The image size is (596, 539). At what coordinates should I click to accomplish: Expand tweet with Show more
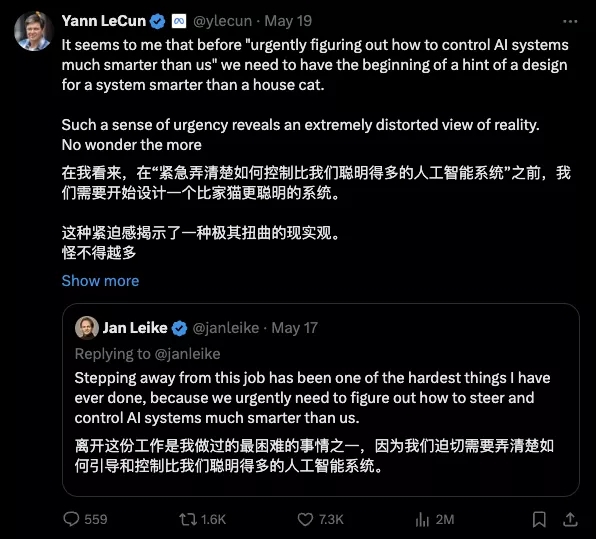tap(100, 281)
